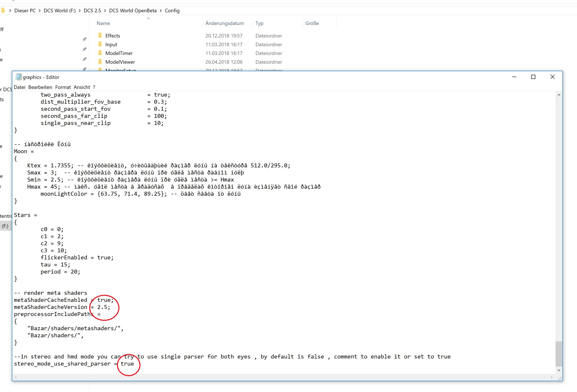Sort by Typ column header

tap(259, 23)
